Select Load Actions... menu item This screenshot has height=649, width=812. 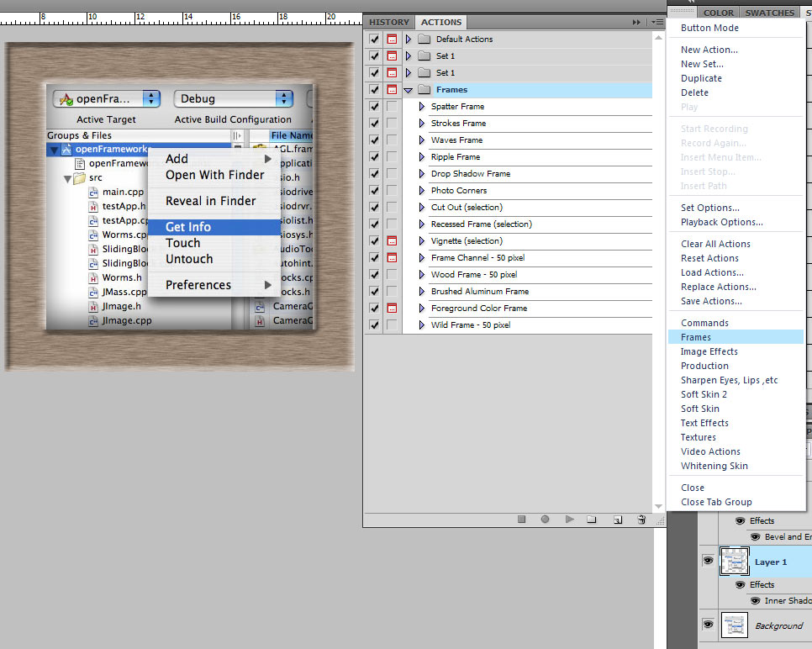click(x=711, y=272)
